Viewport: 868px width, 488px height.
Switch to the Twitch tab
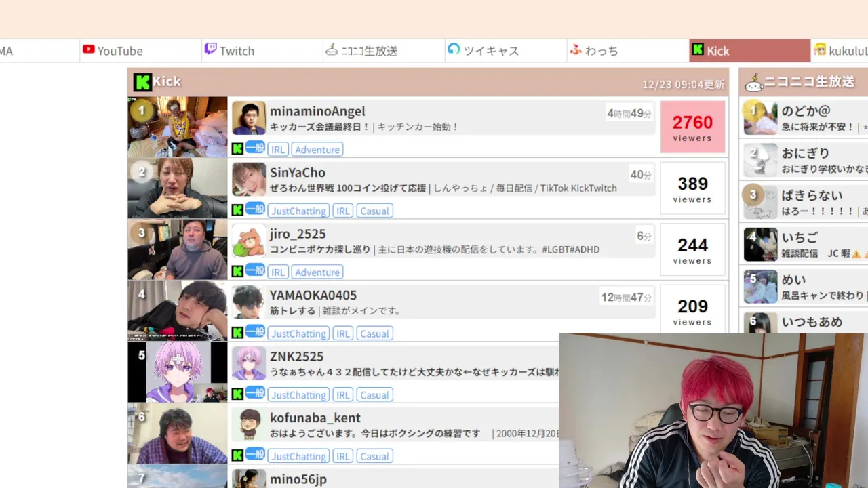pyautogui.click(x=262, y=51)
